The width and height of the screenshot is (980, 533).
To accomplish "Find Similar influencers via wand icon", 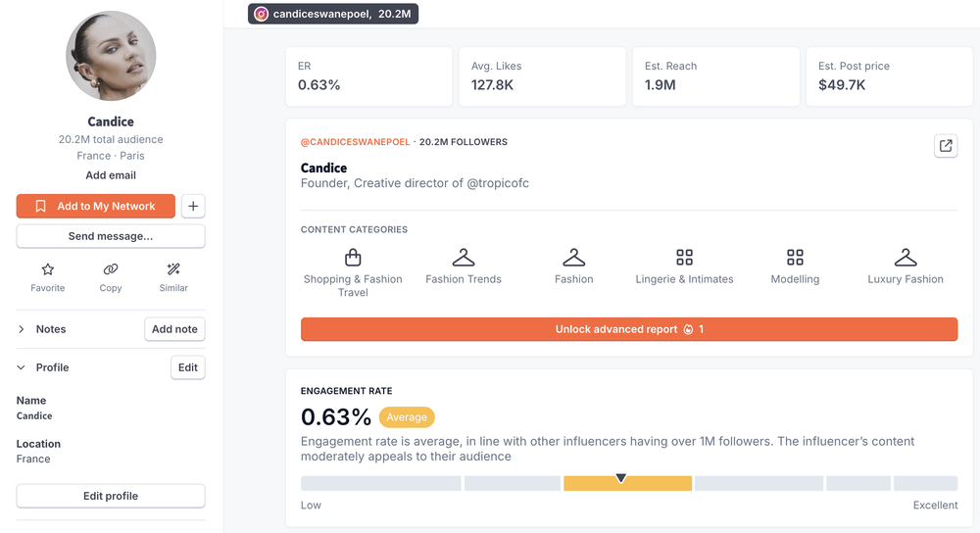I will coord(173,269).
